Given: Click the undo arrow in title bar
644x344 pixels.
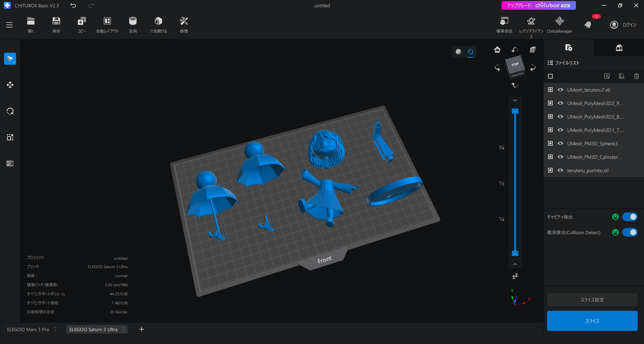Looking at the screenshot, I should [73, 6].
